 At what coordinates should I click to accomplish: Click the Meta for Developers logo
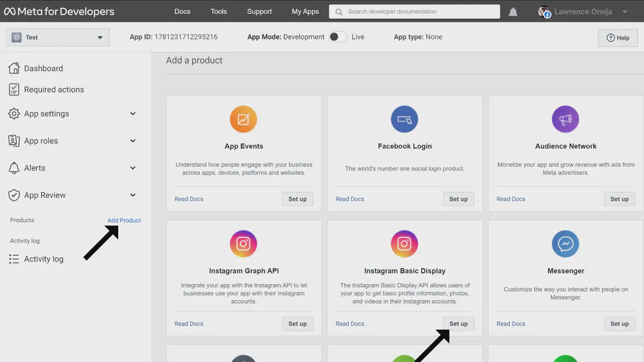pos(60,11)
